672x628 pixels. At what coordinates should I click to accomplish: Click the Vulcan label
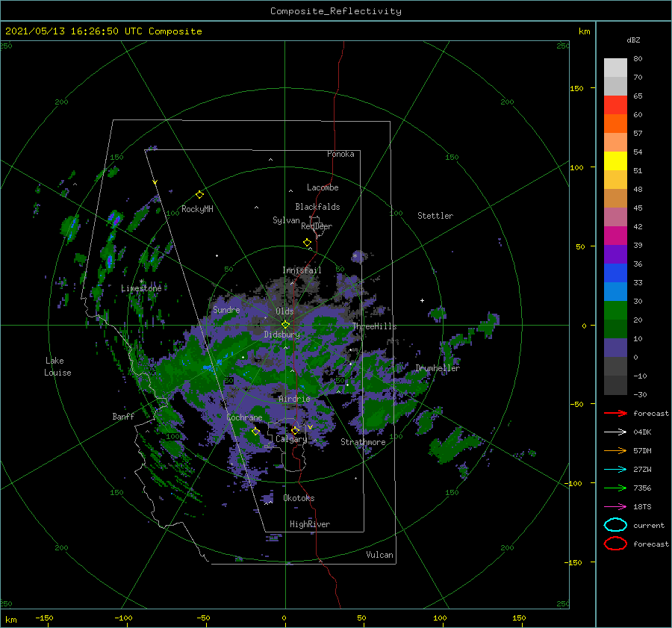(379, 555)
